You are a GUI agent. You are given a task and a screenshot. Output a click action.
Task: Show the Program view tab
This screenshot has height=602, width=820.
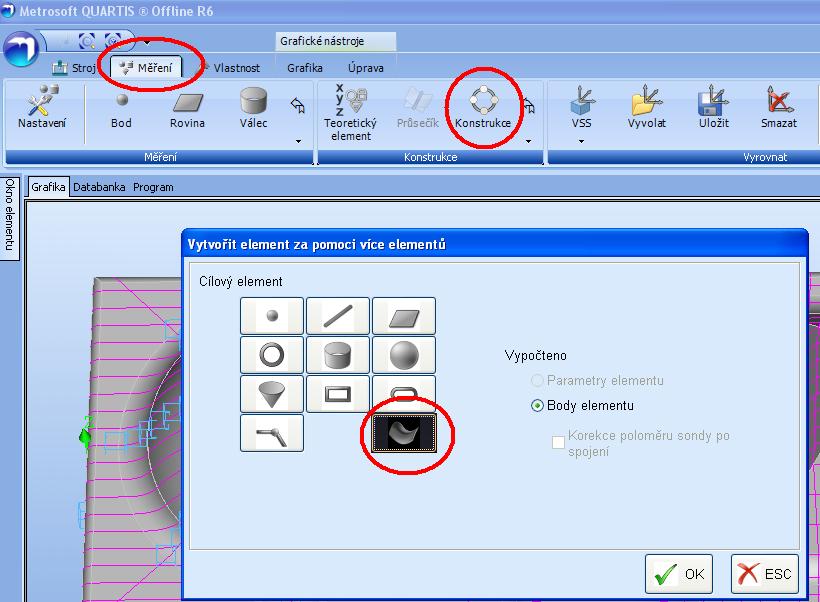153,187
